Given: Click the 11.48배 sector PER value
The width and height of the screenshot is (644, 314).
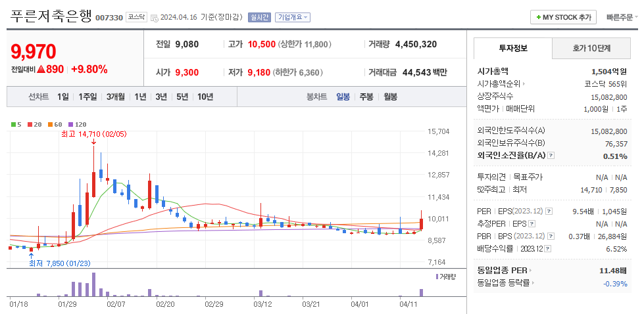Looking at the screenshot, I should pos(614,271).
